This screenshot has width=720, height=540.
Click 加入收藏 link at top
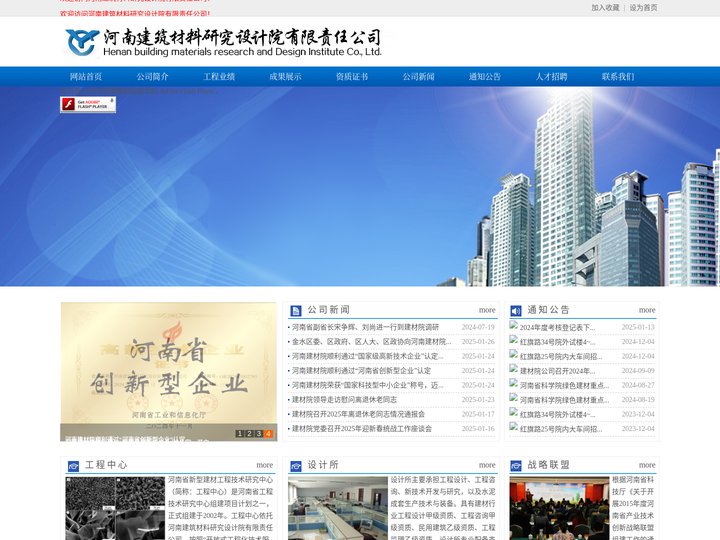coord(605,8)
